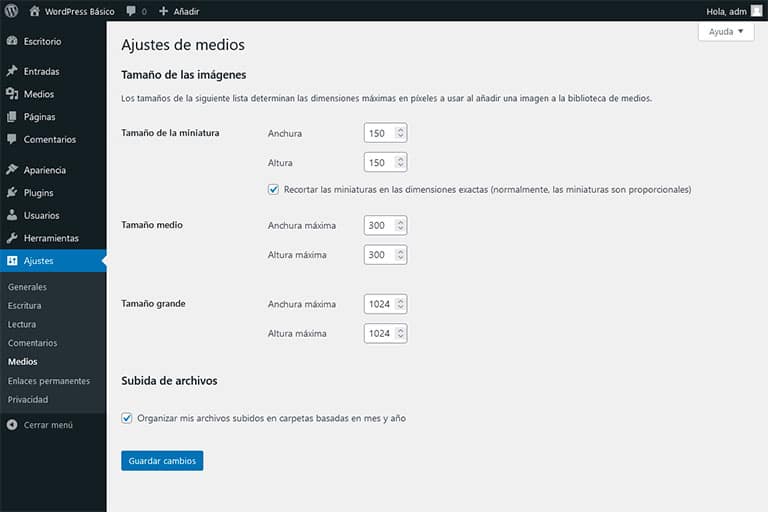Viewport: 768px width, 512px height.
Task: Go to Escritura settings submenu
Action: point(24,306)
